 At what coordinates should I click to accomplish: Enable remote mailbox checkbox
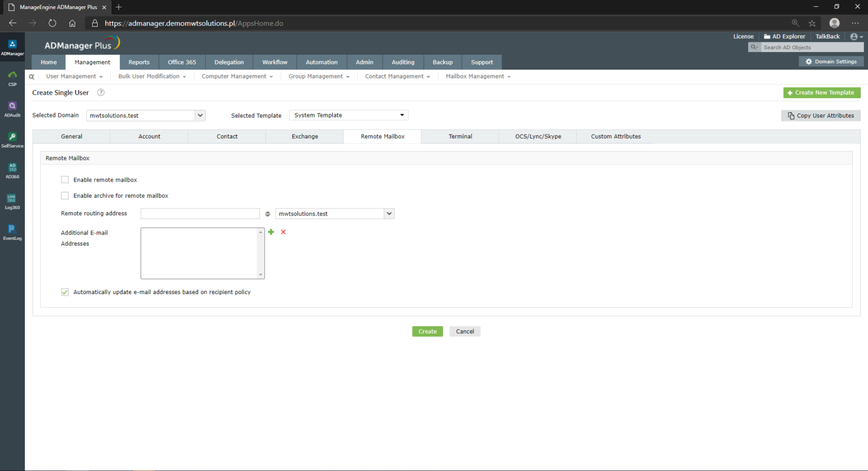click(x=65, y=180)
